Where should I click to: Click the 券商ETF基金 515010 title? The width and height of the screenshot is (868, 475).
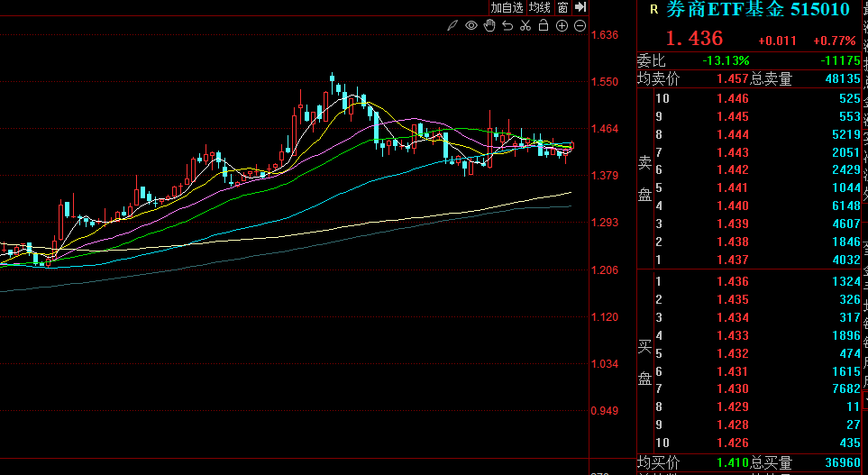coord(757,10)
